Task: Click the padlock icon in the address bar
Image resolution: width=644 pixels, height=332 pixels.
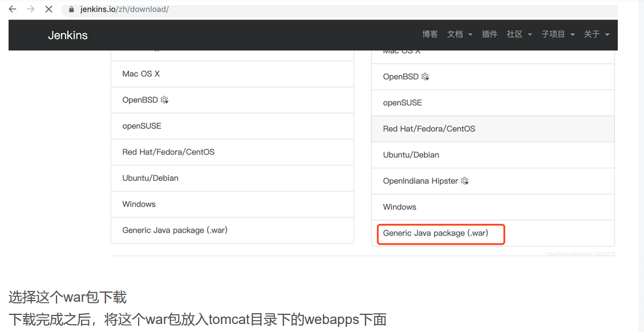Action: 71,10
